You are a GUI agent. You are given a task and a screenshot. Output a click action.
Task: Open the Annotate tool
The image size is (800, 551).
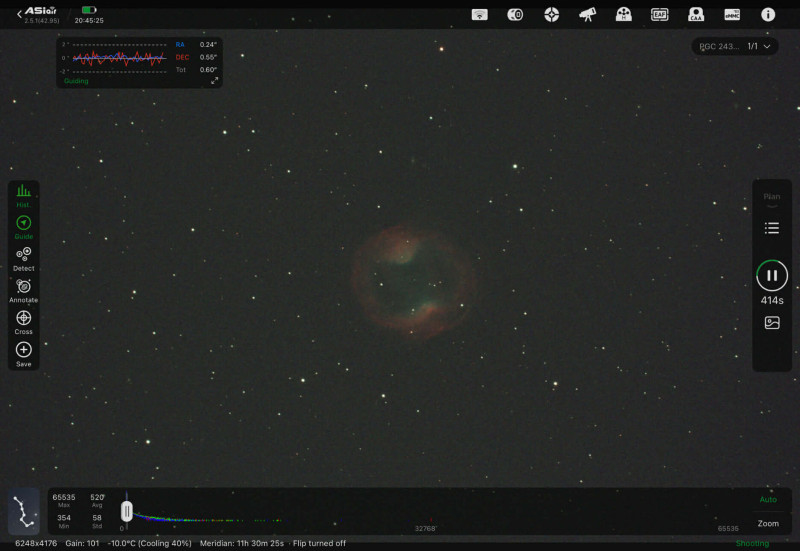coord(23,290)
